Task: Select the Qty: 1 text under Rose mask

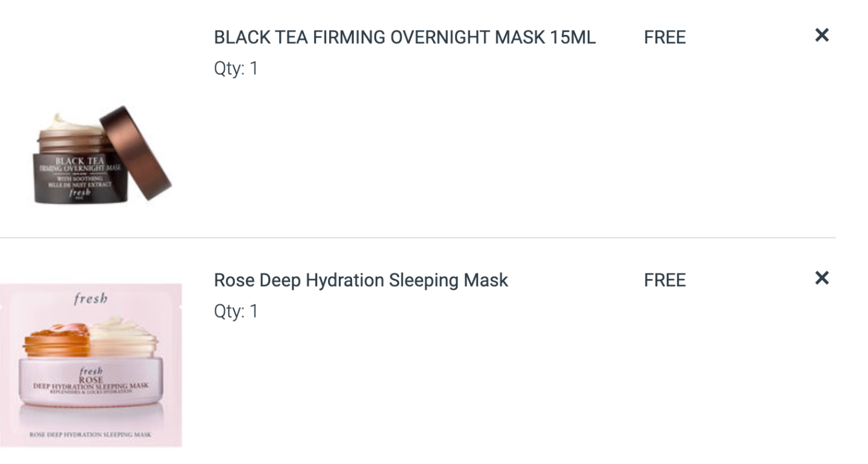Action: pos(236,312)
